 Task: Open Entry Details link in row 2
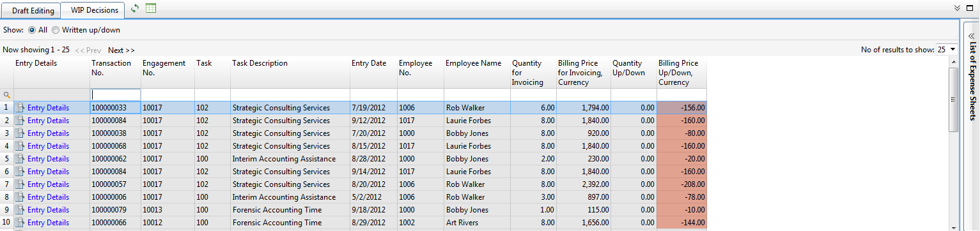(48, 121)
